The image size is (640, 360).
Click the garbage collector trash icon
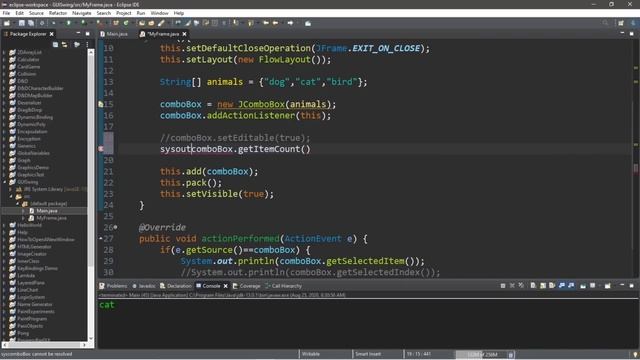pos(511,355)
